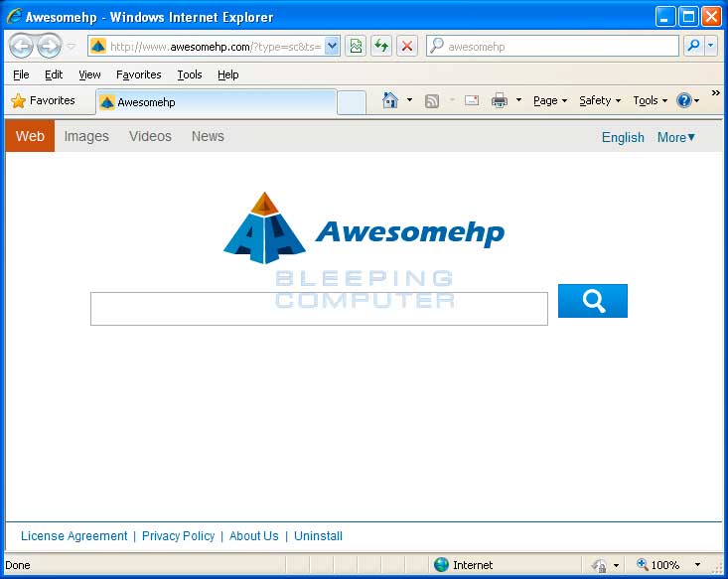Open the Tools menu in menu bar
This screenshot has height=579, width=728.
190,74
